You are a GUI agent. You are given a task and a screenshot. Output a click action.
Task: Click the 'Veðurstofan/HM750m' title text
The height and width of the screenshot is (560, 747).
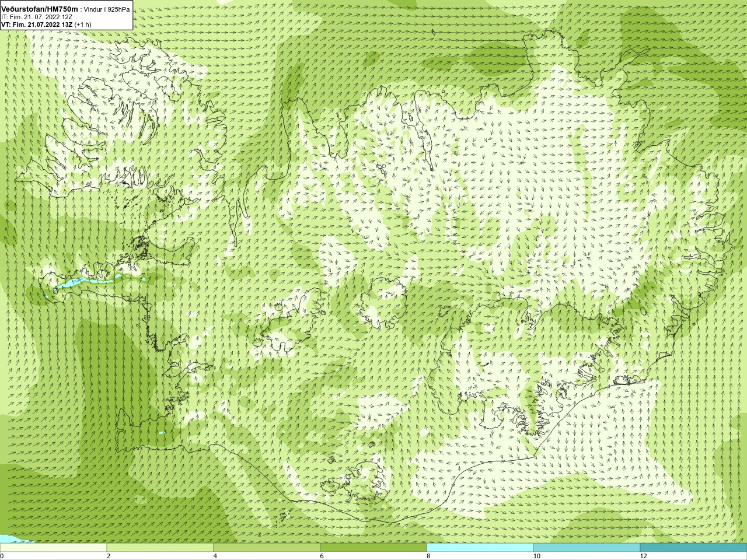(39, 9)
